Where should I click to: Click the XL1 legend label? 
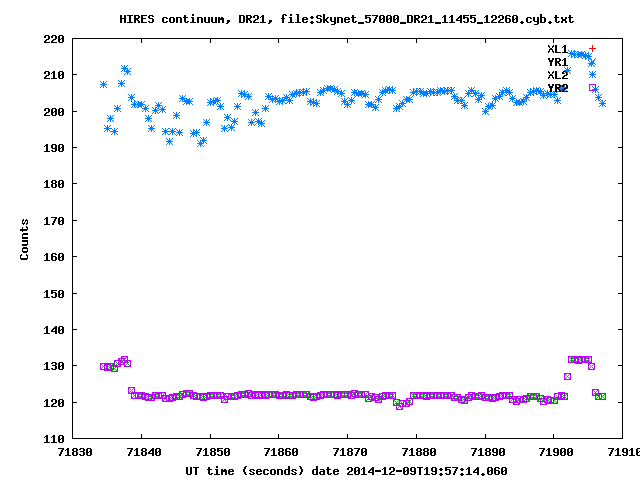point(558,49)
